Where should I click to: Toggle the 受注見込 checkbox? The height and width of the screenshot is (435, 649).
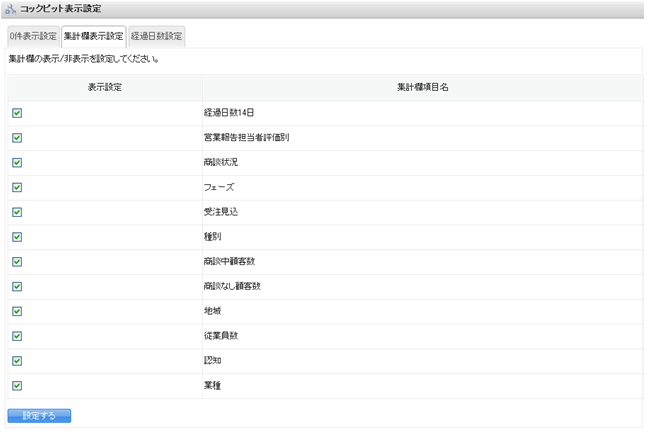[x=17, y=212]
